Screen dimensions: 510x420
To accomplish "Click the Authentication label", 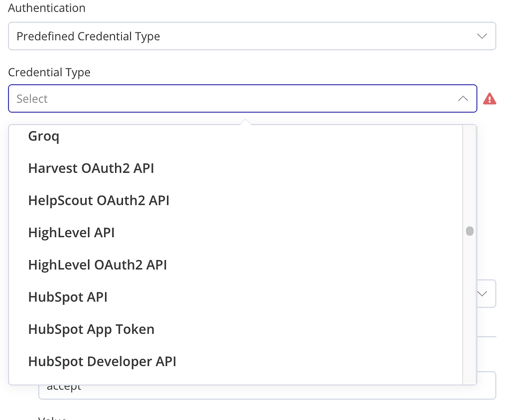I will click(x=46, y=8).
